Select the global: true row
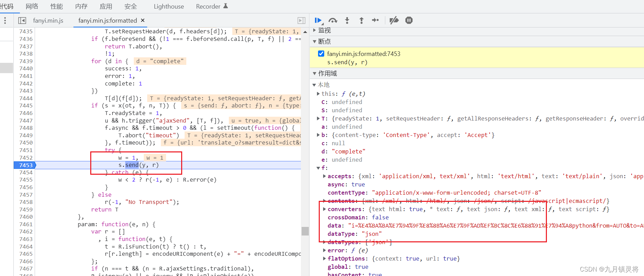 348,267
